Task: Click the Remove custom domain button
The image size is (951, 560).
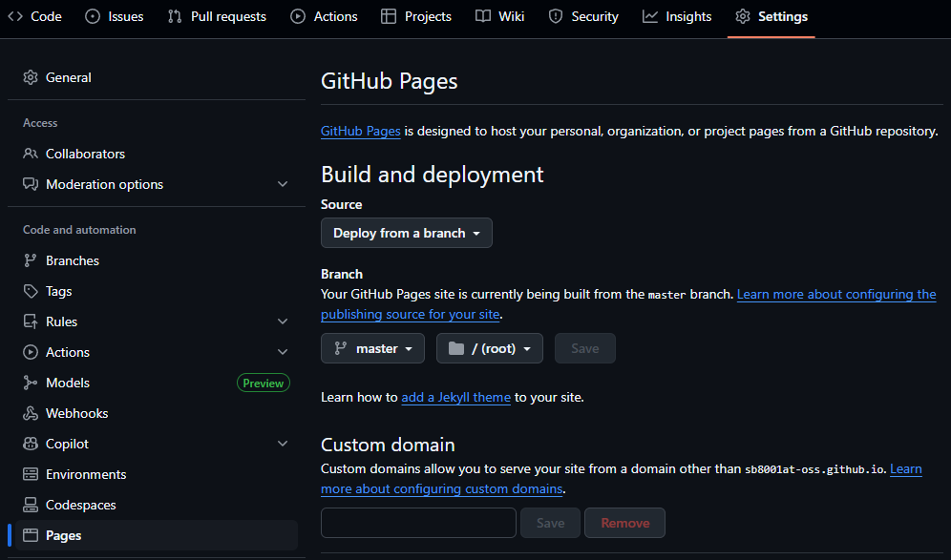Action: [624, 523]
